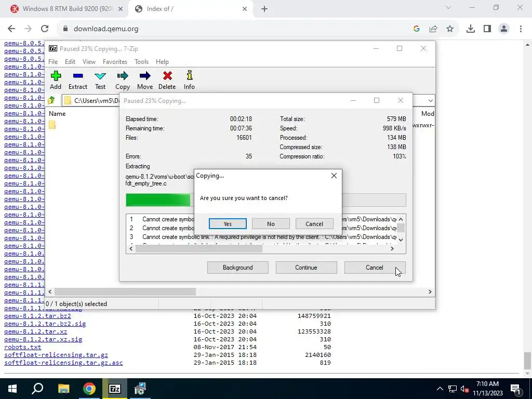Open the softfloat-relicensing.tar.gz link
Screen dimensions: 532x399
[x=56, y=355]
